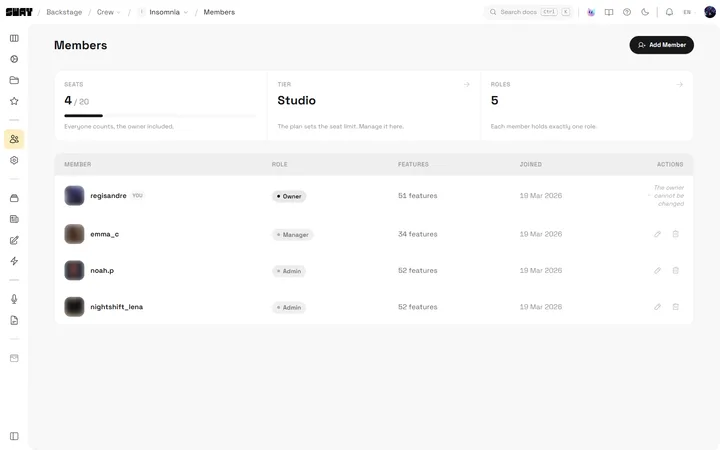The image size is (720, 450).
Task: Click the Add Member button
Action: (x=661, y=45)
